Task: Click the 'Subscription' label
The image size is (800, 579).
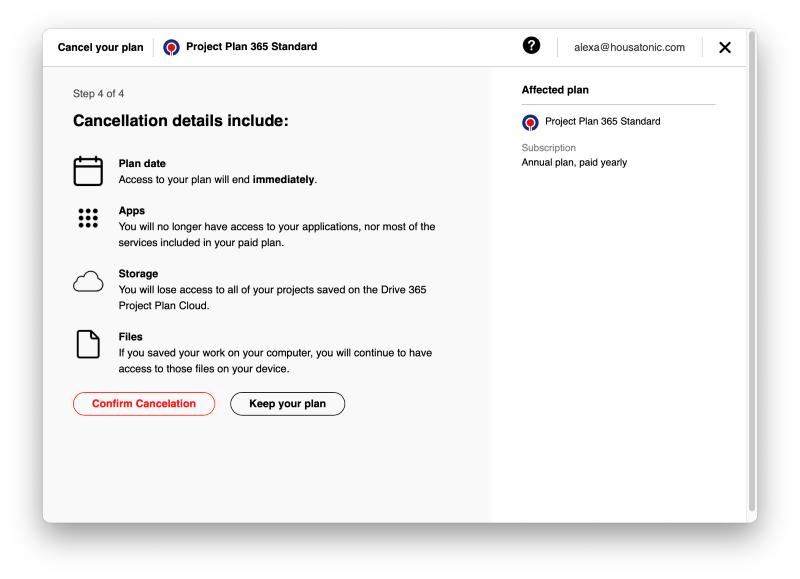Action: coord(548,148)
